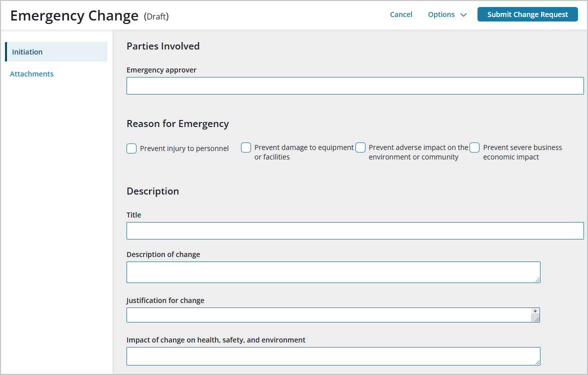Enable Prevent adverse impact on environment checkbox
This screenshot has height=375, width=588.
pyautogui.click(x=360, y=148)
